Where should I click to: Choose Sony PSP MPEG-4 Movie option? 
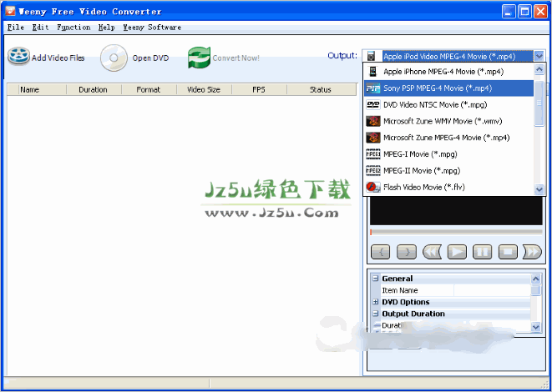tap(449, 88)
